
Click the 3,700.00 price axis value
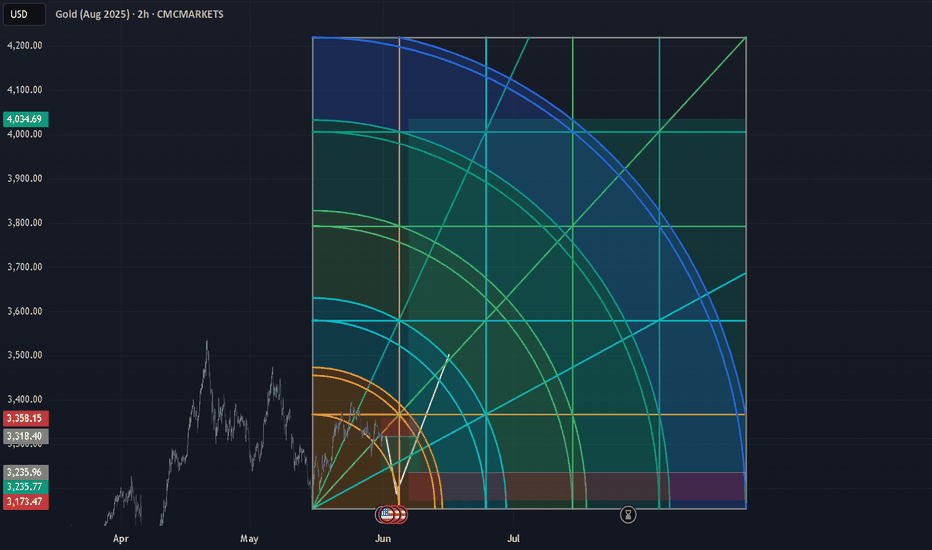pyautogui.click(x=25, y=267)
